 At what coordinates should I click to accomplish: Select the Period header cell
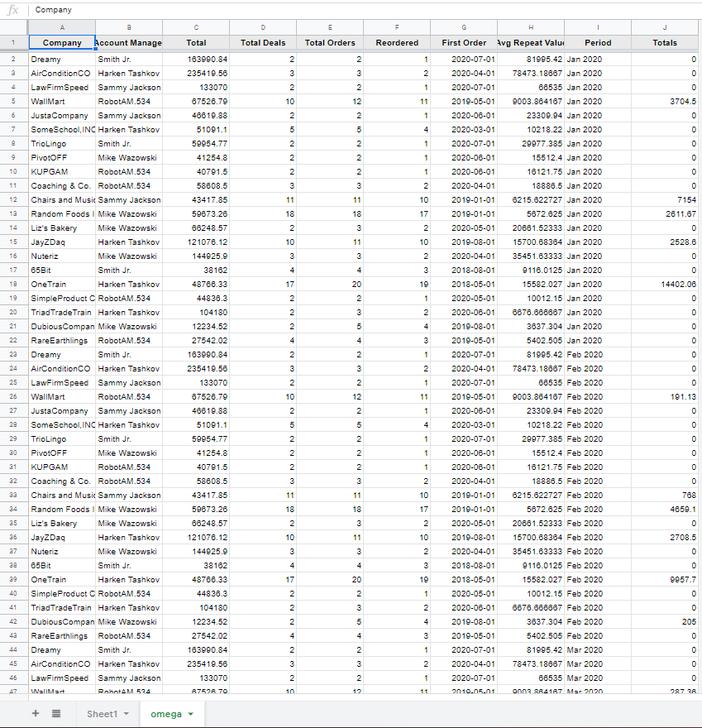(598, 42)
